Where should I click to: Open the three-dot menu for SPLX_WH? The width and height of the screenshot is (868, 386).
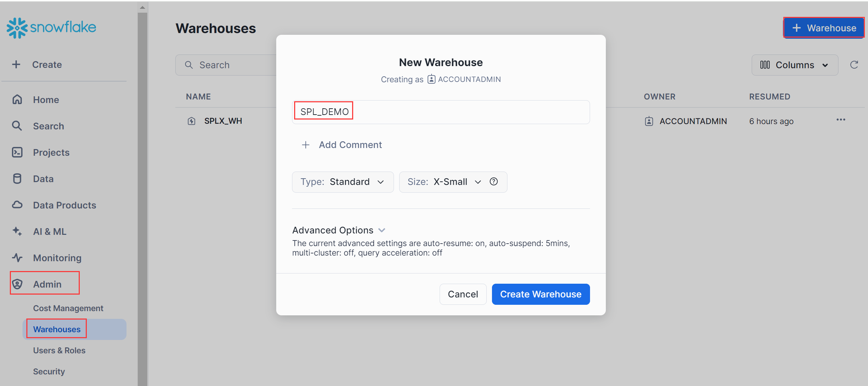click(x=841, y=120)
